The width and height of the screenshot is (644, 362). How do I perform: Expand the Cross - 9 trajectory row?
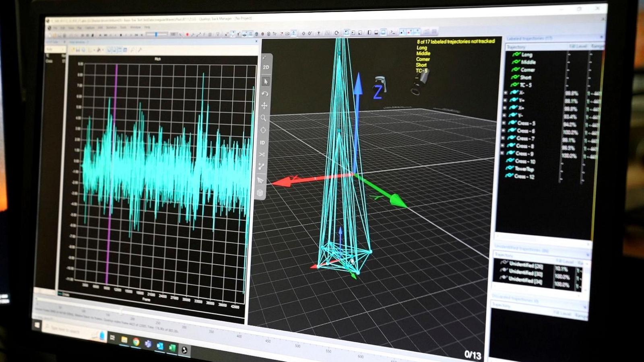click(502, 153)
